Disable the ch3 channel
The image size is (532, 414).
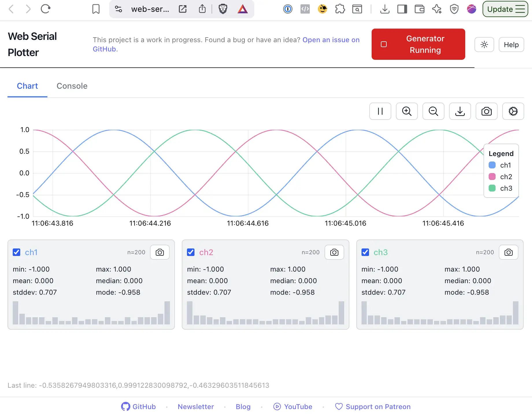pyautogui.click(x=365, y=252)
